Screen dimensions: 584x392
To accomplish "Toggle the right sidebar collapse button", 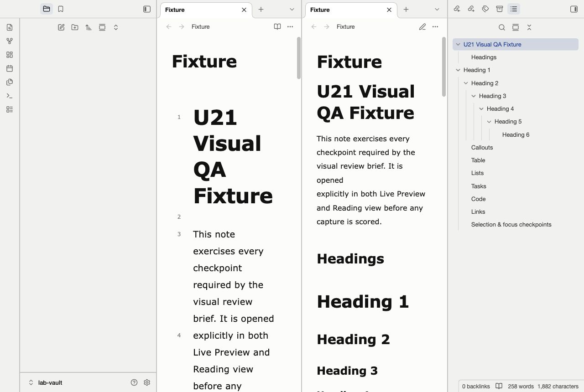I will [574, 9].
